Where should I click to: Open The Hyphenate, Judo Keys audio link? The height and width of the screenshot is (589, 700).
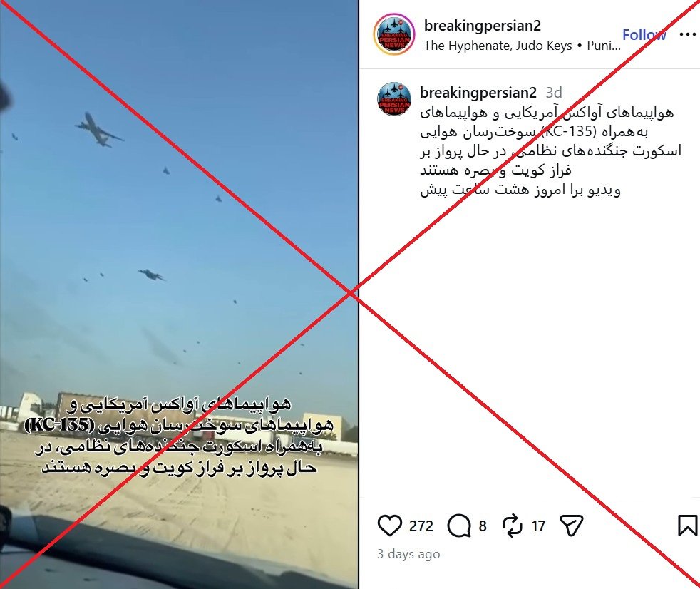[498, 46]
